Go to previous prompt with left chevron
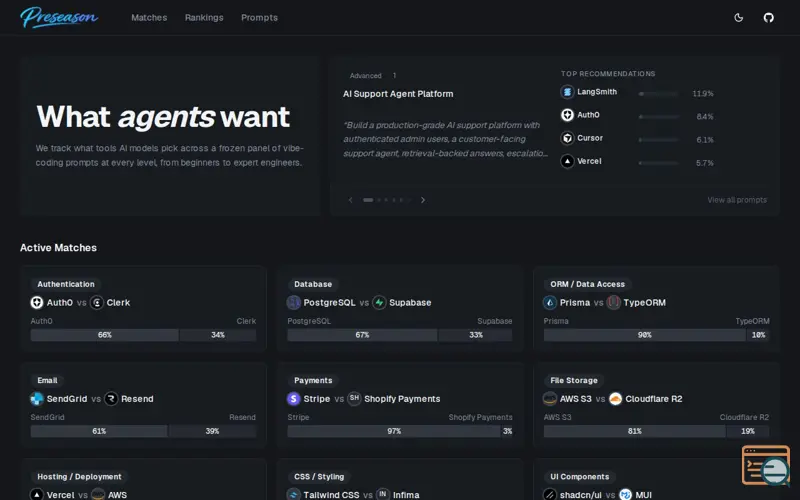Viewport: 800px width, 500px height. point(351,200)
